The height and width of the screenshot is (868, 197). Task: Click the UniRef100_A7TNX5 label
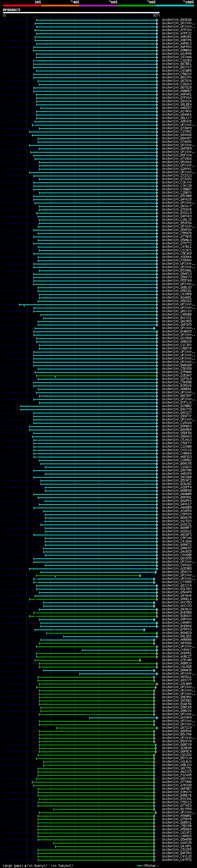click(x=177, y=236)
